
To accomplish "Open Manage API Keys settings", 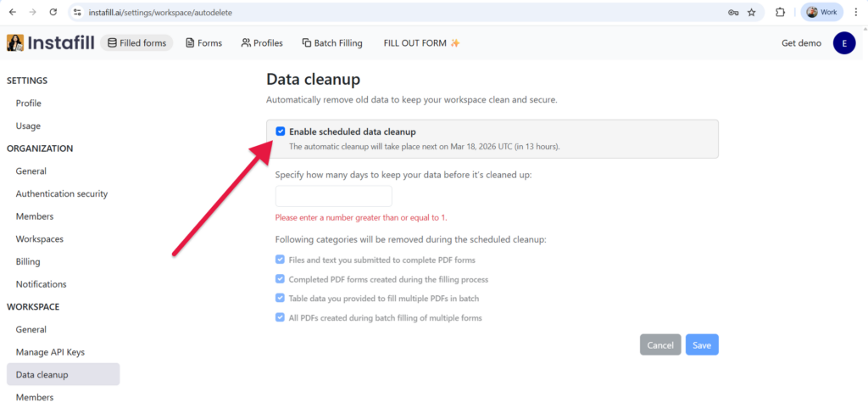I will pyautogui.click(x=50, y=352).
